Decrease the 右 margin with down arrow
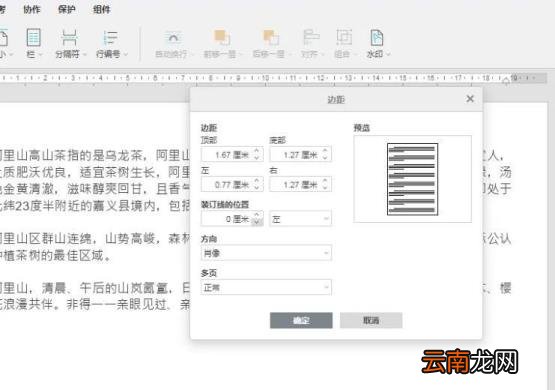 pos(325,188)
